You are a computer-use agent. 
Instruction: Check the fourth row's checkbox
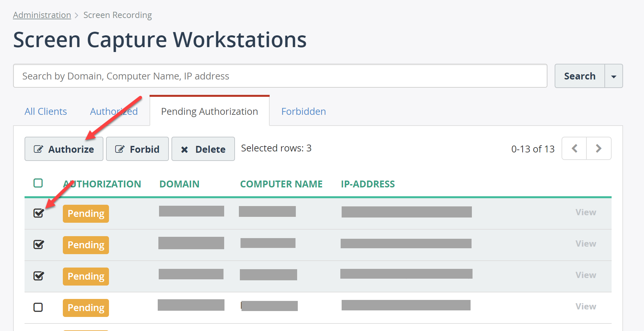click(x=38, y=307)
